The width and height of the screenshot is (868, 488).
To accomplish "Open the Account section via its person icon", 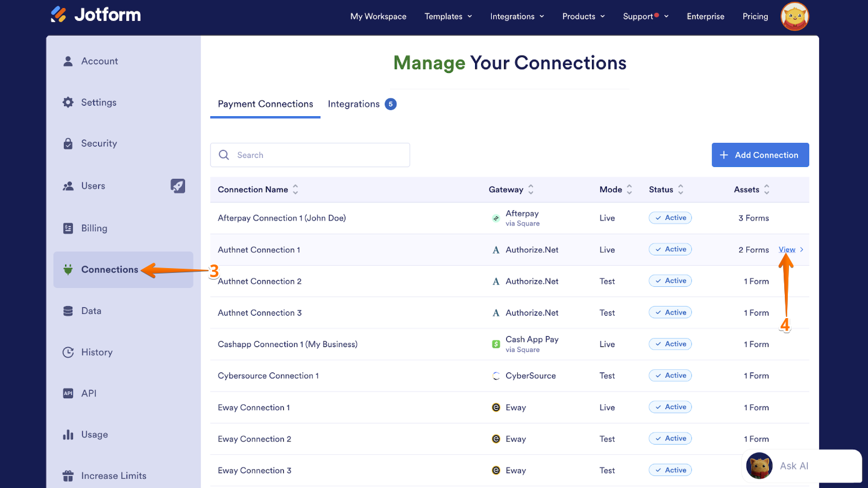I will point(68,60).
